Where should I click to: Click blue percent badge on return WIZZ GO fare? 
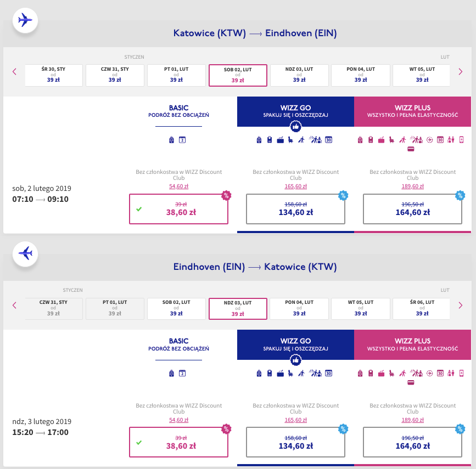click(343, 429)
